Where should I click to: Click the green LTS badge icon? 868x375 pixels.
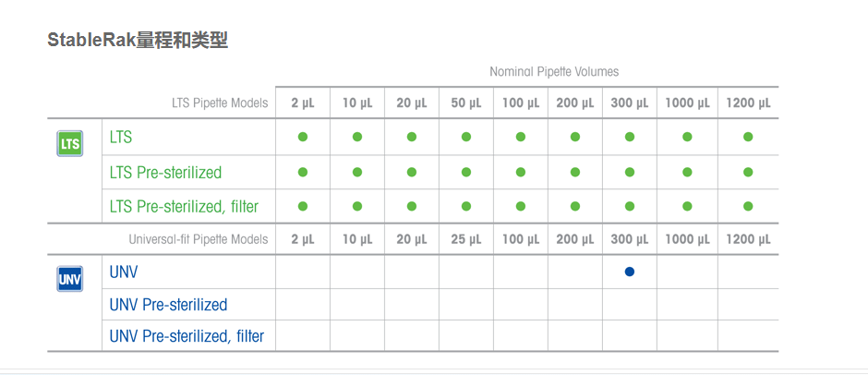pyautogui.click(x=70, y=144)
